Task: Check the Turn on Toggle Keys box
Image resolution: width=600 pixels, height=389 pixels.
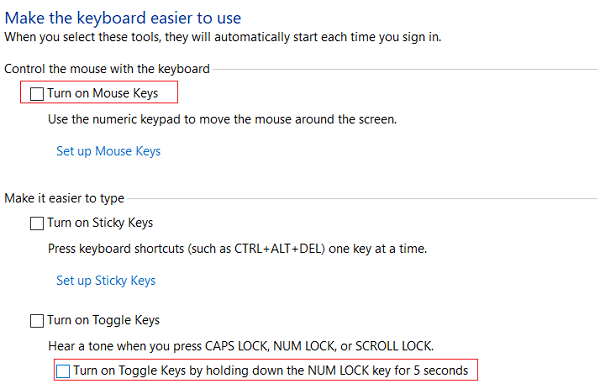Action: click(37, 321)
